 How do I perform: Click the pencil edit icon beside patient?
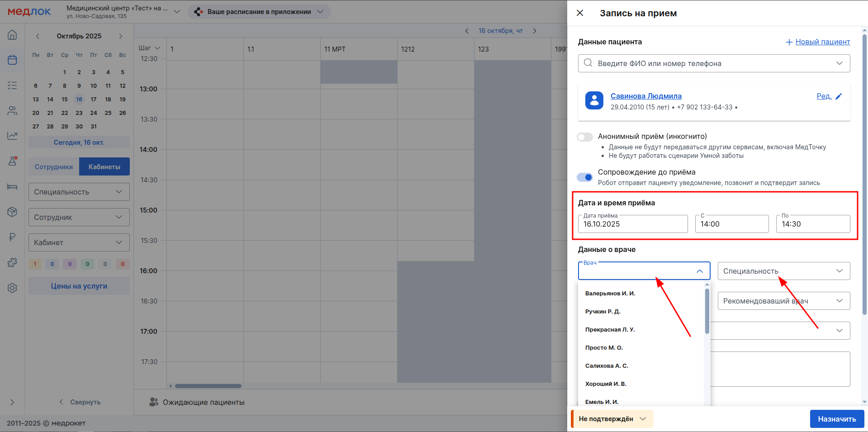839,96
